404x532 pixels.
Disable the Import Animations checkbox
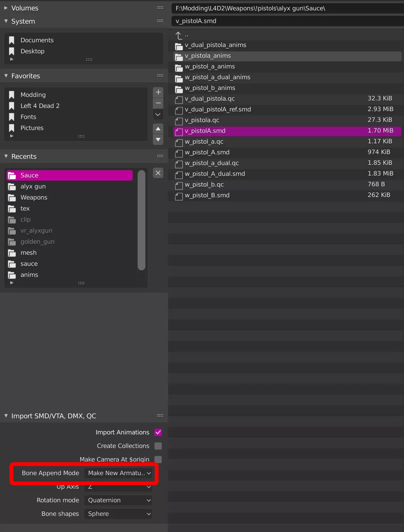[158, 432]
